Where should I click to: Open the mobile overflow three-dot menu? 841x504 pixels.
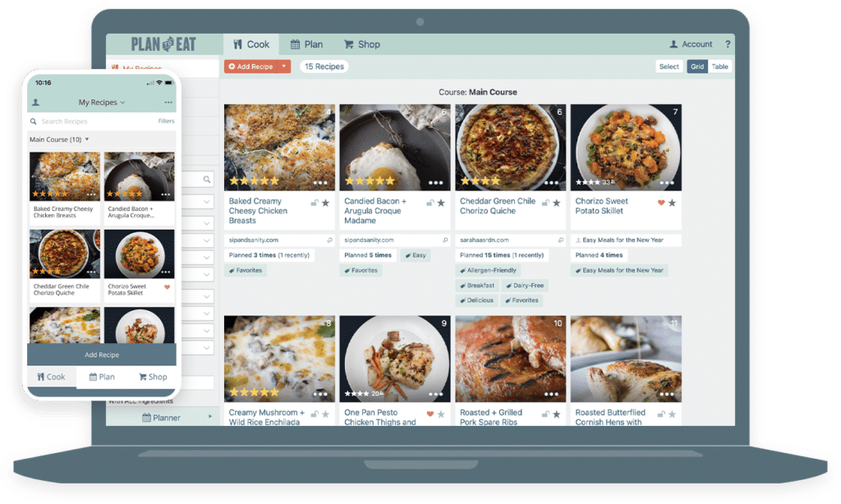(168, 103)
